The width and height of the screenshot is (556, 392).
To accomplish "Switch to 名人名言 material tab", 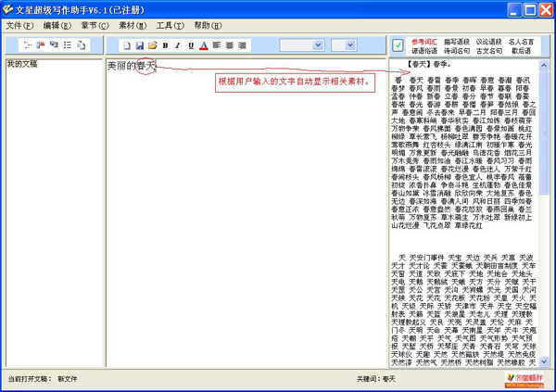I will [521, 42].
